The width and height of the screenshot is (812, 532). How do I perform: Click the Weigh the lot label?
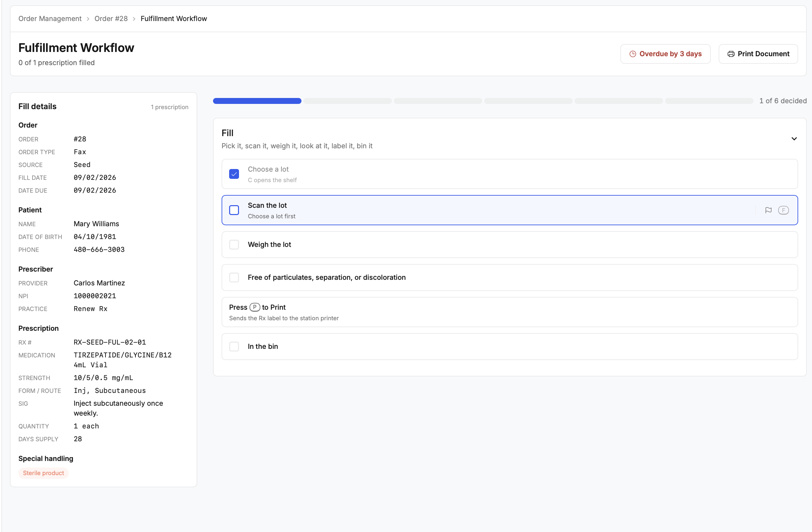[270, 245]
